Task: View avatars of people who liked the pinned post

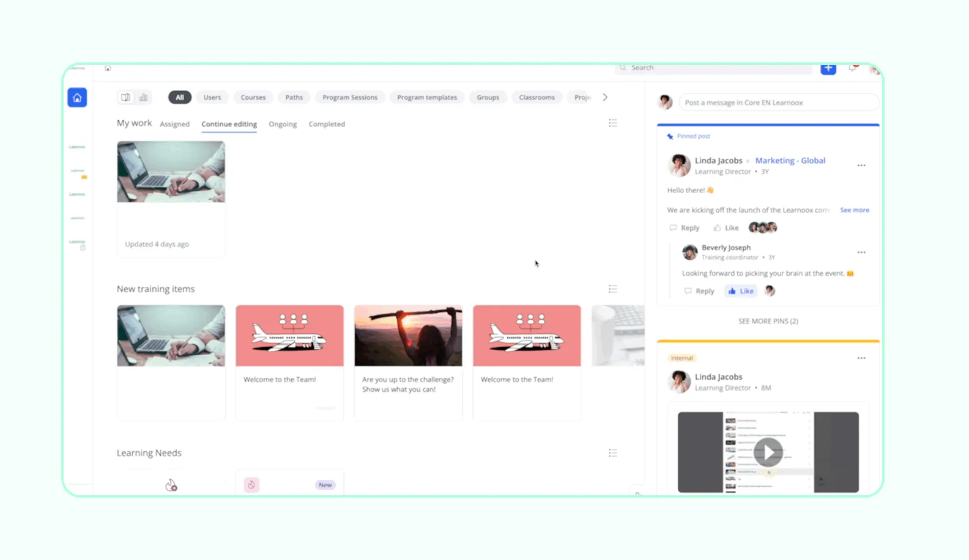Action: click(763, 227)
